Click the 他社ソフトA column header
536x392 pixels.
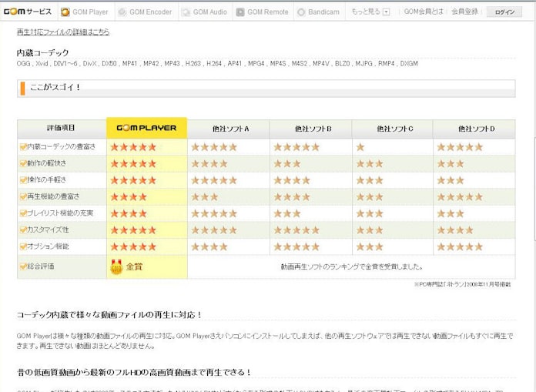[229, 129]
